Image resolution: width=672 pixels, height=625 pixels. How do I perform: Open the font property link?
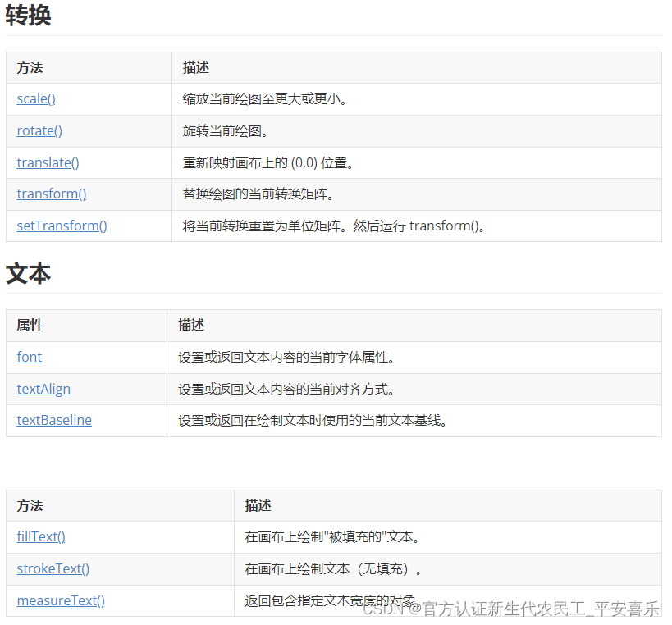pyautogui.click(x=30, y=357)
